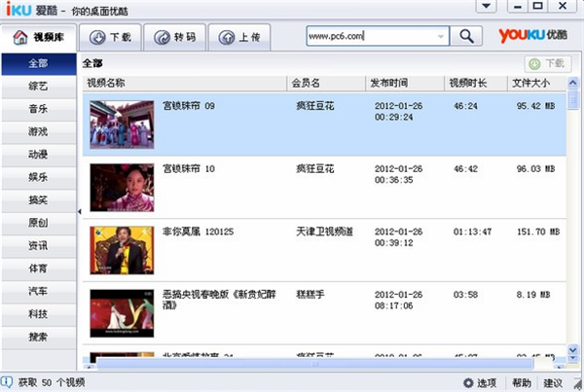584x392 pixels.
Task: Click the 建议 suggestion link
Action: click(554, 382)
